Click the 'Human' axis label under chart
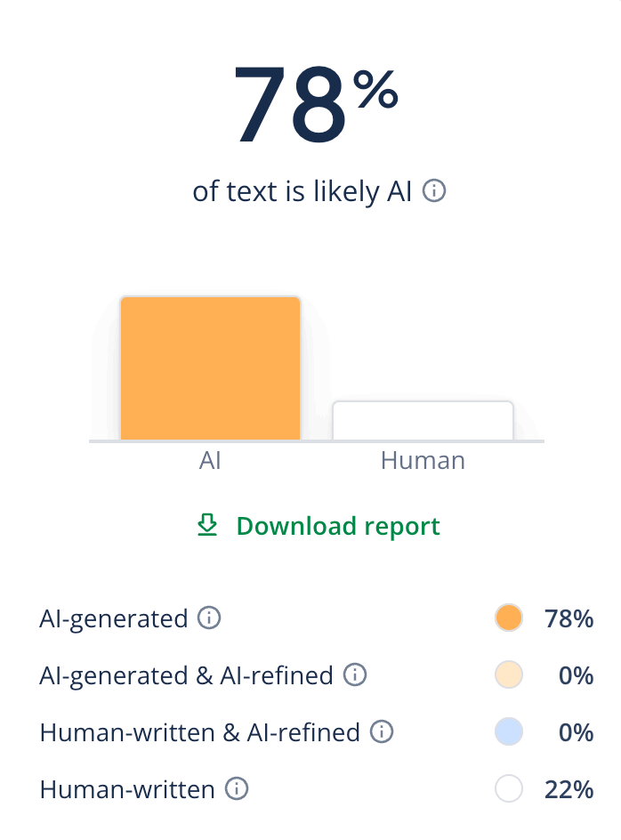 423,461
